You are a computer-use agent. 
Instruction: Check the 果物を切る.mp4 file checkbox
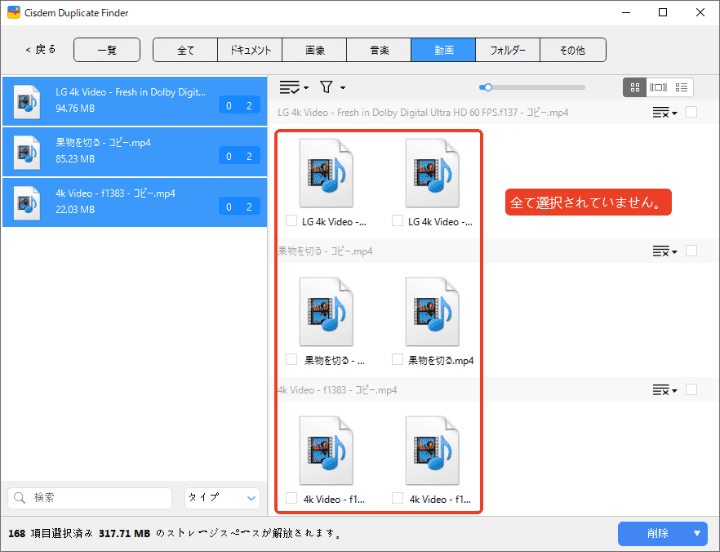click(x=397, y=359)
